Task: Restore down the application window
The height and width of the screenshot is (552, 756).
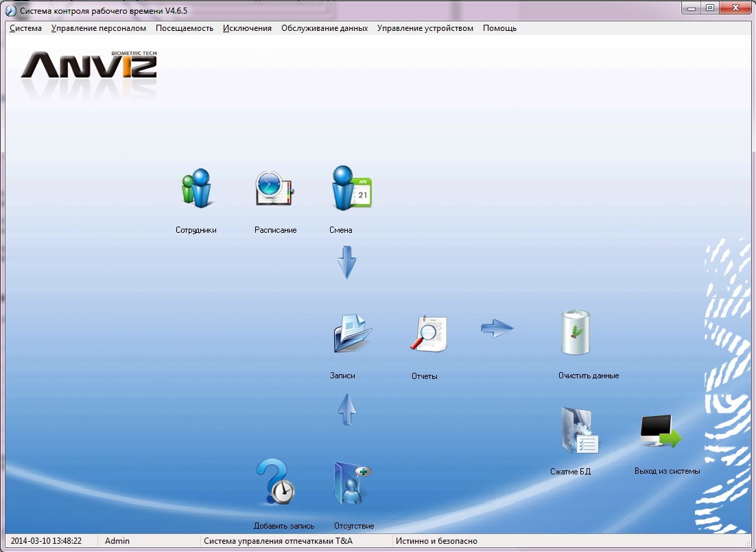Action: pos(710,8)
